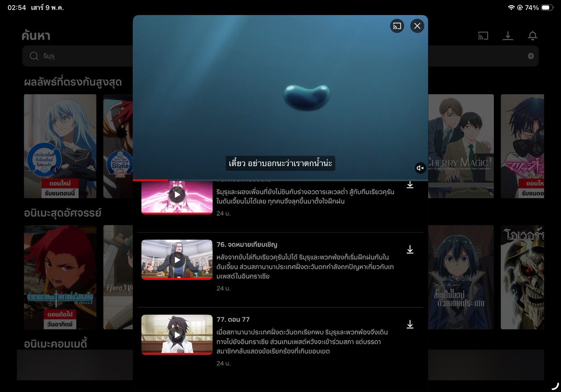The image size is (561, 392).
Task: Tap the อนิเมะสุดอัศจรรย์ row heading
Action: pos(63,213)
